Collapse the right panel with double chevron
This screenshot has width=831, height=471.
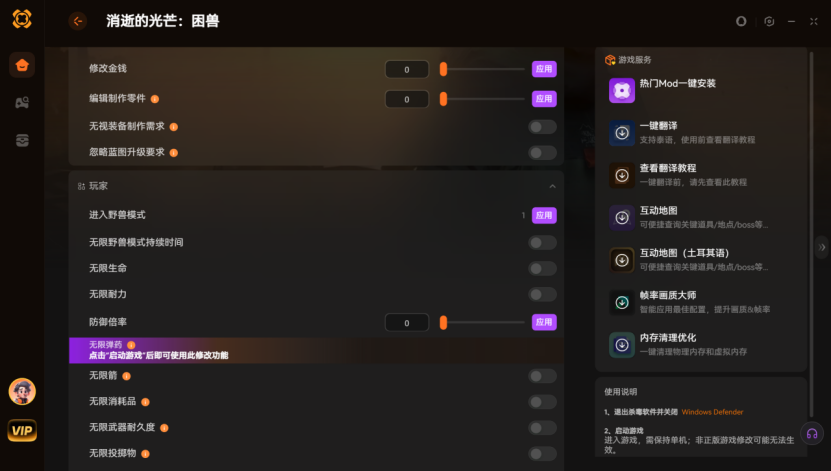pyautogui.click(x=821, y=247)
